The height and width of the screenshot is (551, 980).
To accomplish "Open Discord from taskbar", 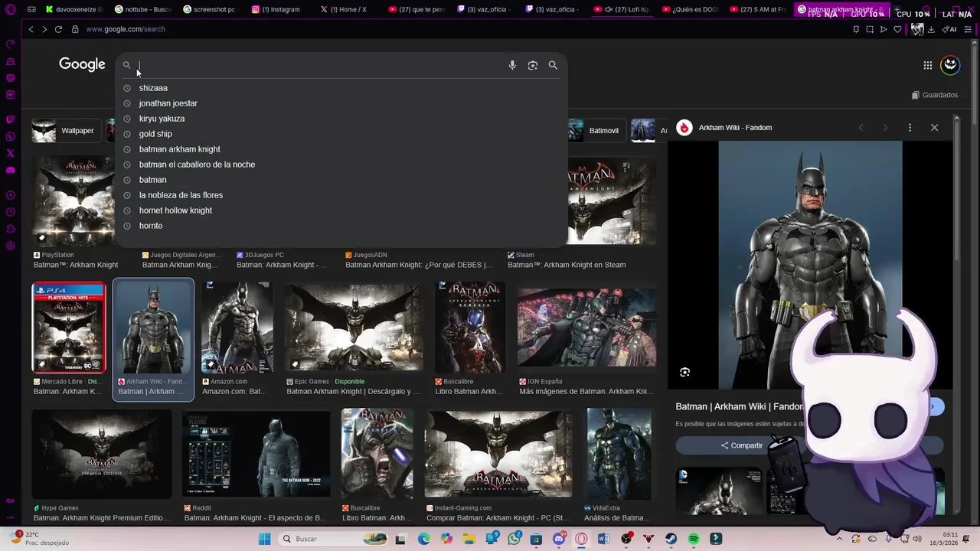I will point(559,539).
